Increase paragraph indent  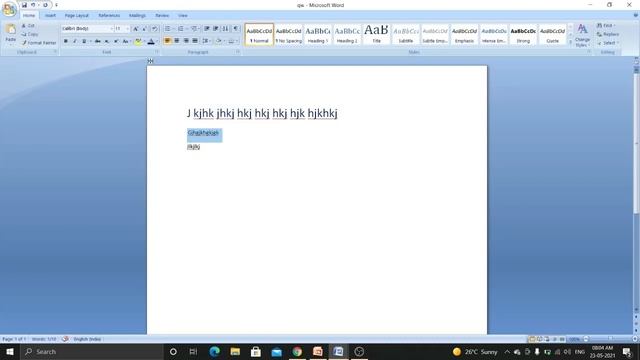pyautogui.click(x=216, y=29)
